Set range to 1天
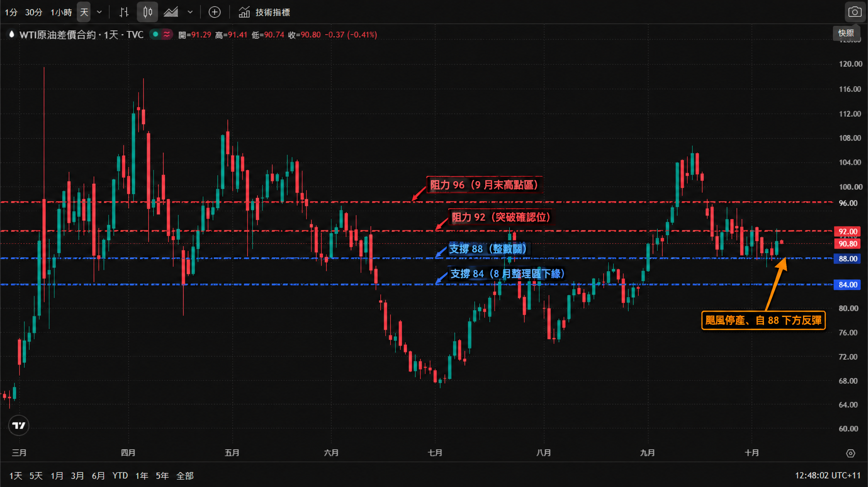This screenshot has height=487, width=868. (16, 476)
